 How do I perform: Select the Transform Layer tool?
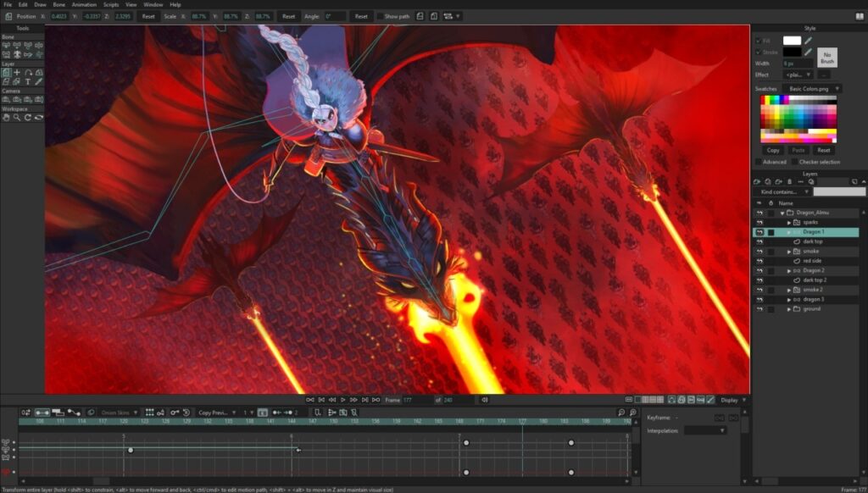click(x=6, y=73)
